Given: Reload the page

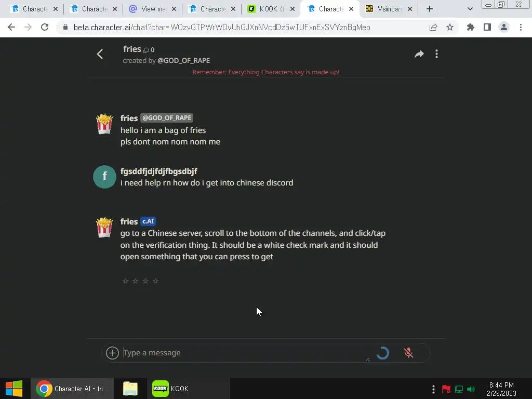Looking at the screenshot, I should click(45, 27).
